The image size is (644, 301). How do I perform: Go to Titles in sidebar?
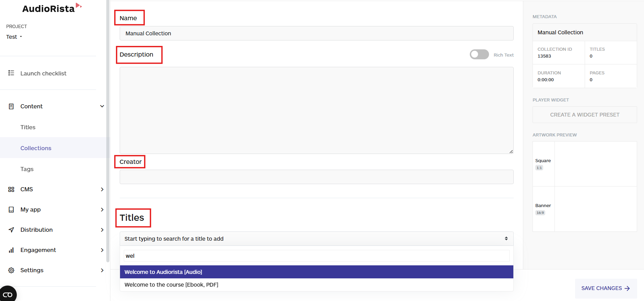pyautogui.click(x=28, y=127)
